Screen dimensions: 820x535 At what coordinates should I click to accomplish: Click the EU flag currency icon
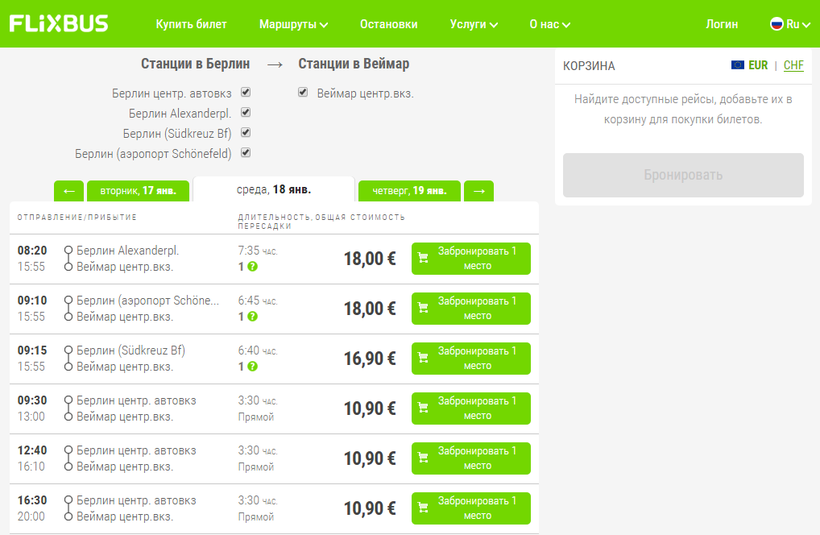tap(738, 65)
